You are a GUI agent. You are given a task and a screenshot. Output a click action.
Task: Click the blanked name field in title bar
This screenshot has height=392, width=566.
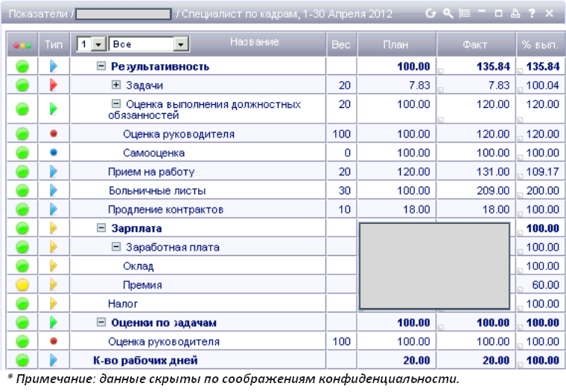(123, 14)
